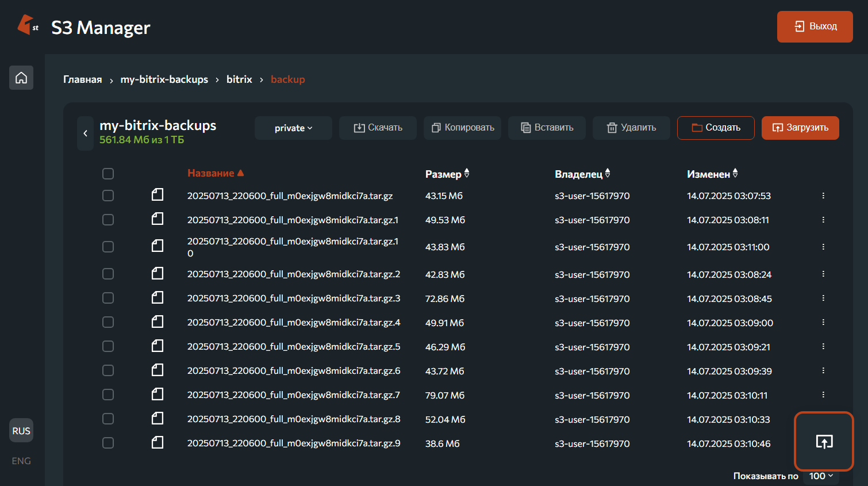Click file icon of tar.gz.4 row
Image resolution: width=868 pixels, height=486 pixels.
158,322
